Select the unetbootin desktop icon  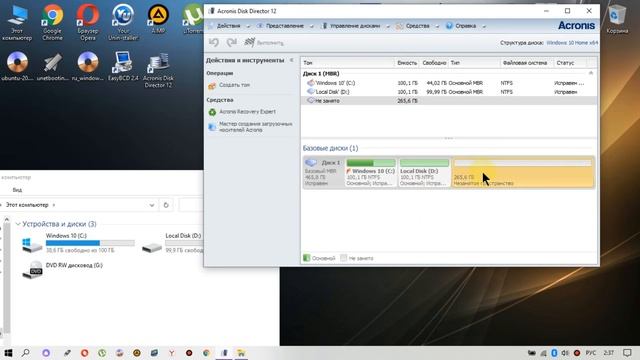[x=52, y=67]
